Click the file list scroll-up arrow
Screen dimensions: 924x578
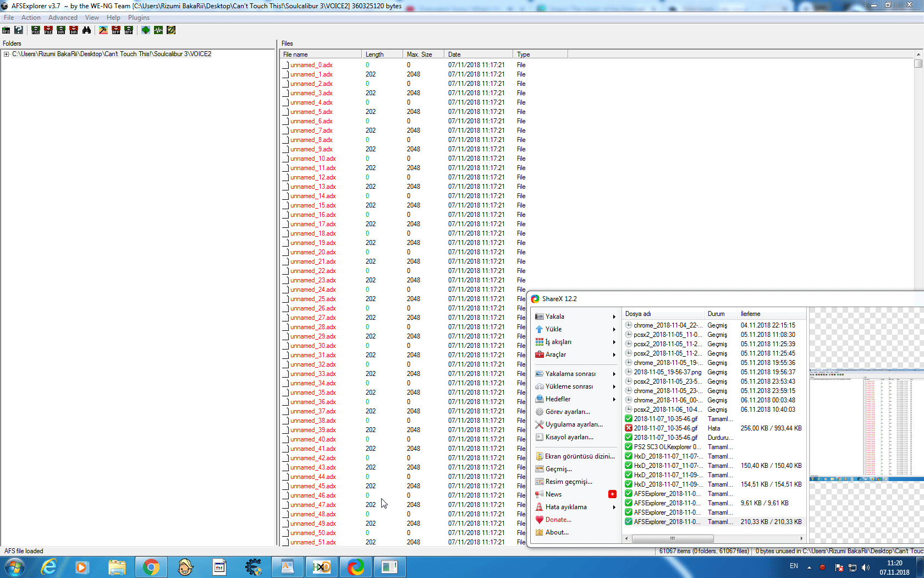[x=918, y=54]
